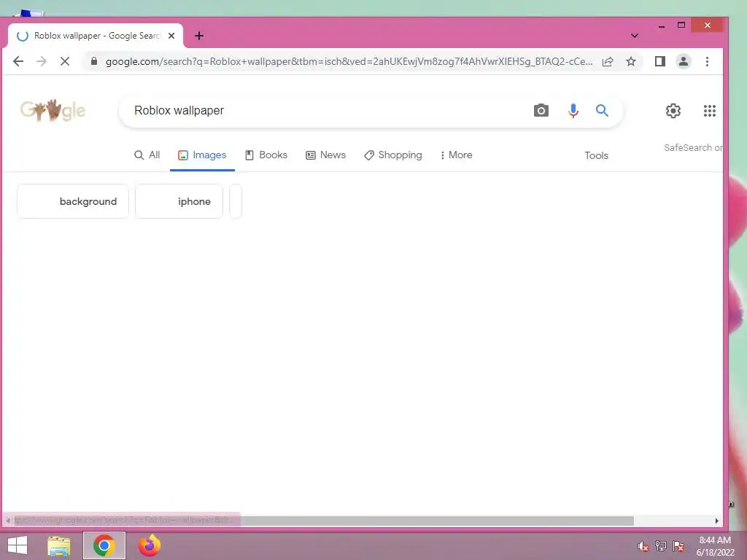
Task: Start voice search with microphone
Action: coord(573,111)
